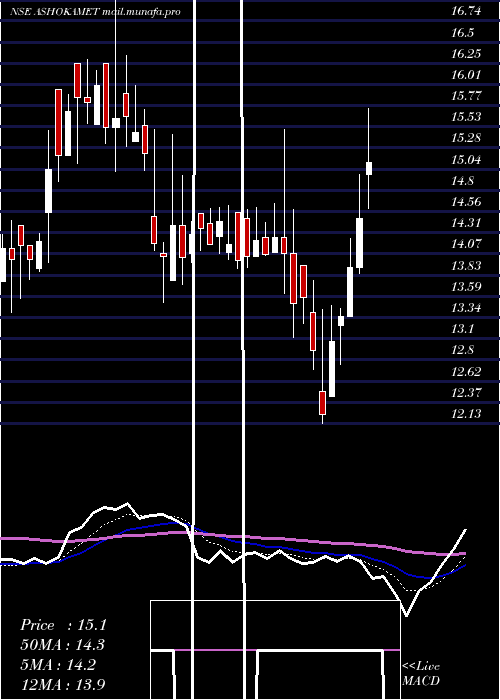Screen dimensions: 500x700
Task: Click the 14.56 price axis label
Action: (x=467, y=202)
